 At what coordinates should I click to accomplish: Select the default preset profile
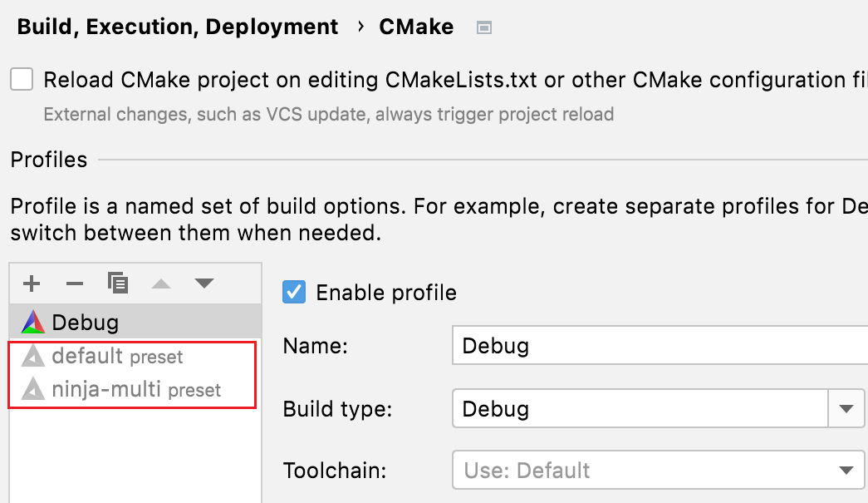tap(87, 358)
